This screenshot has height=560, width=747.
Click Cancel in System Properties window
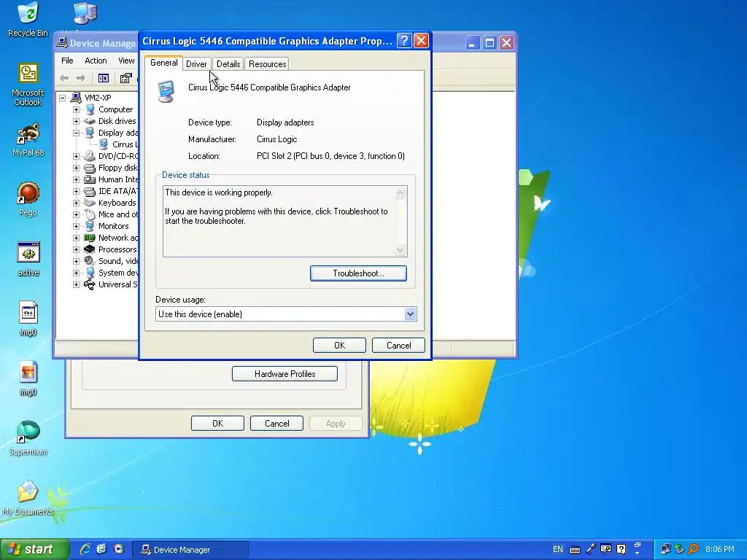[x=276, y=424]
